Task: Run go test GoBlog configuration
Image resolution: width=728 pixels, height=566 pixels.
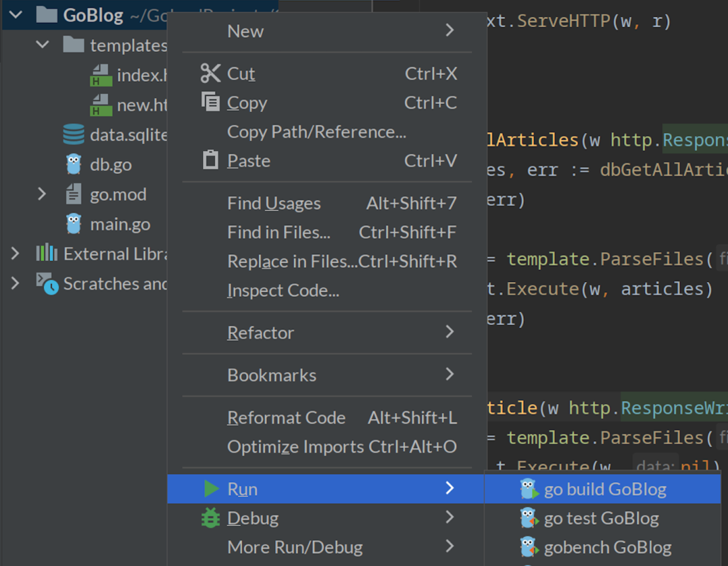Action: point(603,518)
